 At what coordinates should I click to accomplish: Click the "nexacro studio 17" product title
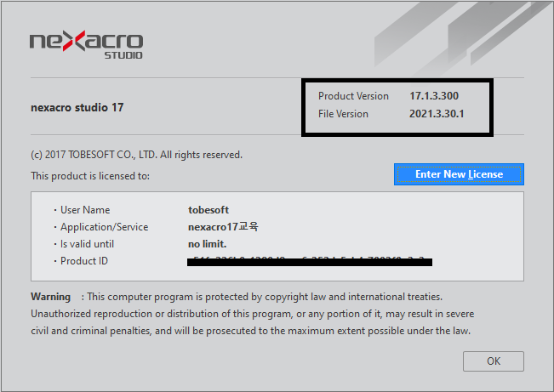coord(77,108)
